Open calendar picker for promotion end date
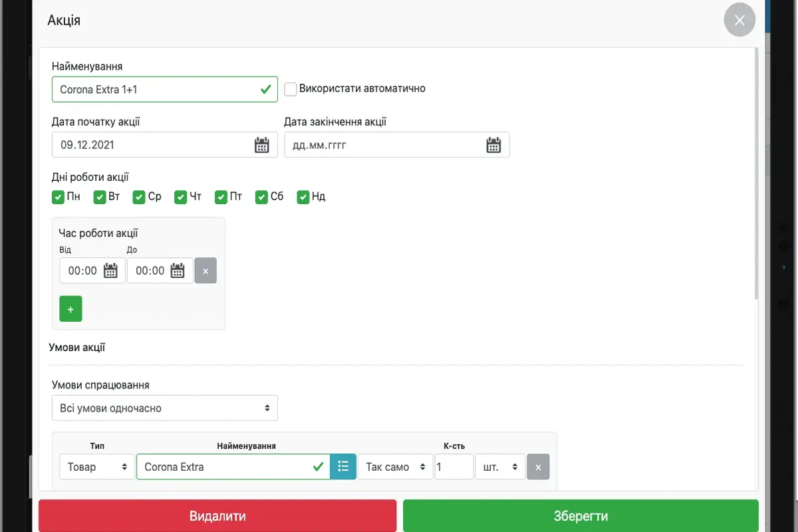 pyautogui.click(x=493, y=145)
